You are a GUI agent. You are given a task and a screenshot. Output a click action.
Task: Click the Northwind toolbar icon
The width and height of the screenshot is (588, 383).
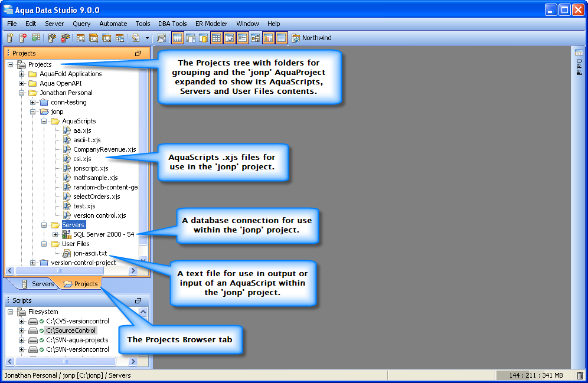click(296, 38)
